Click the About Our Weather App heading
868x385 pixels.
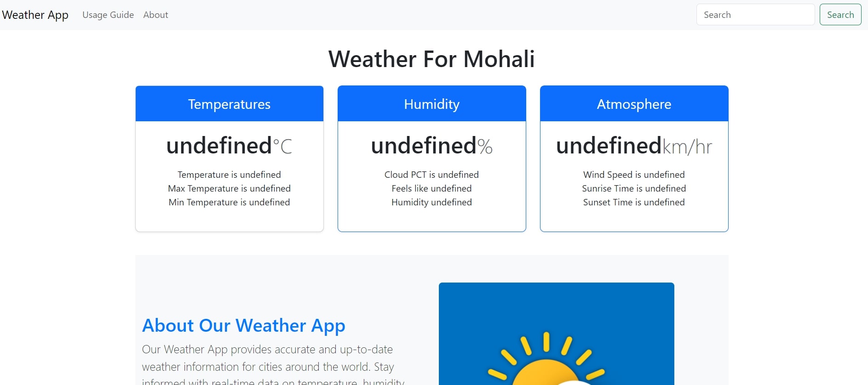point(244,326)
